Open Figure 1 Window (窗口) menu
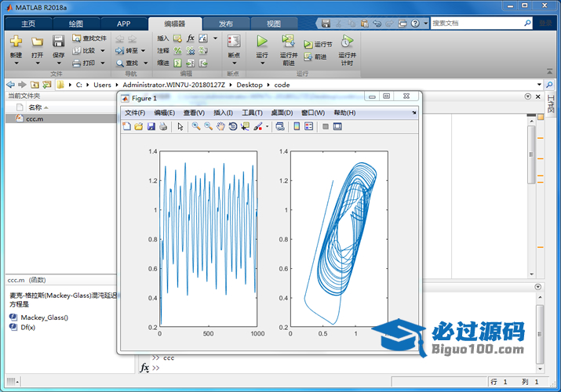 coord(313,113)
